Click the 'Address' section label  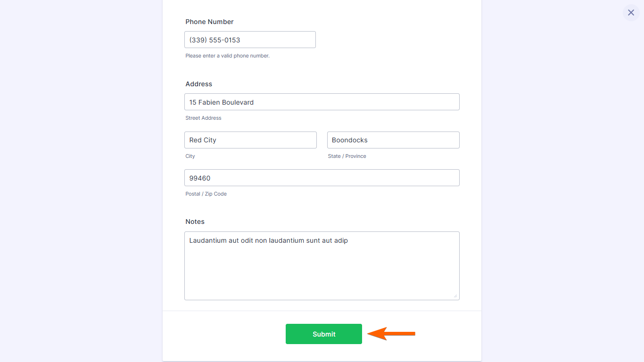click(198, 84)
